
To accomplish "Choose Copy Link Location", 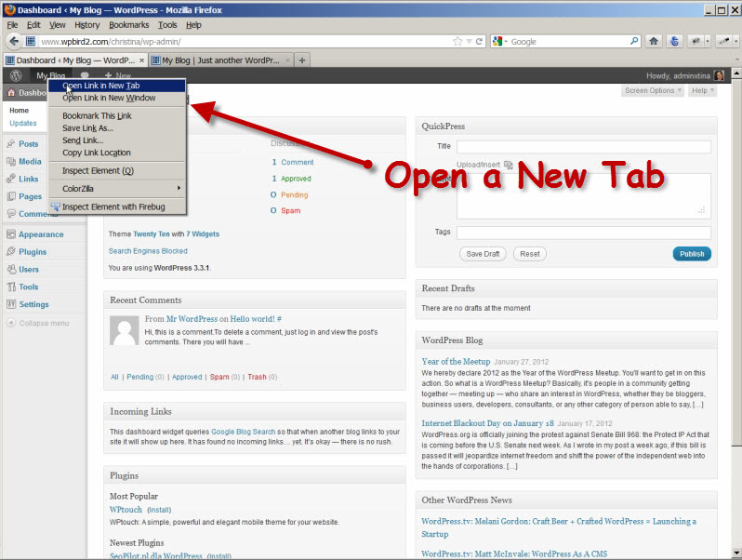I will point(116,153).
